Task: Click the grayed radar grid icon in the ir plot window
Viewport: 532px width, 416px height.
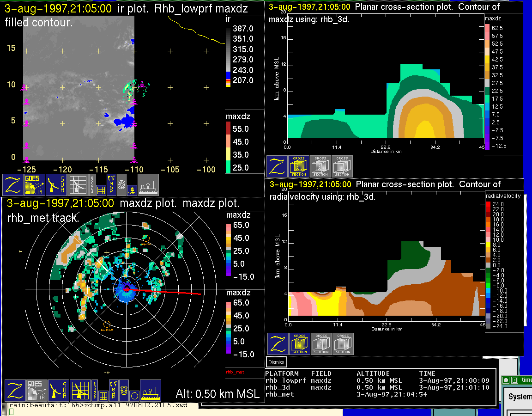Action: pyautogui.click(x=78, y=184)
